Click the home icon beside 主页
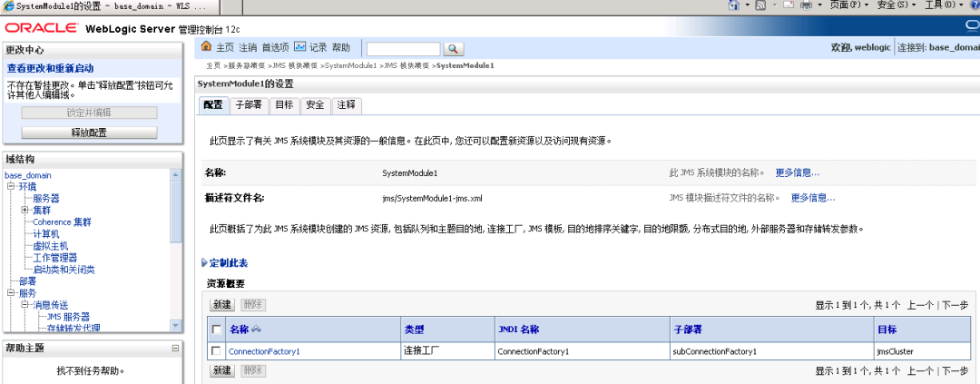The width and height of the screenshot is (980, 384). (206, 47)
